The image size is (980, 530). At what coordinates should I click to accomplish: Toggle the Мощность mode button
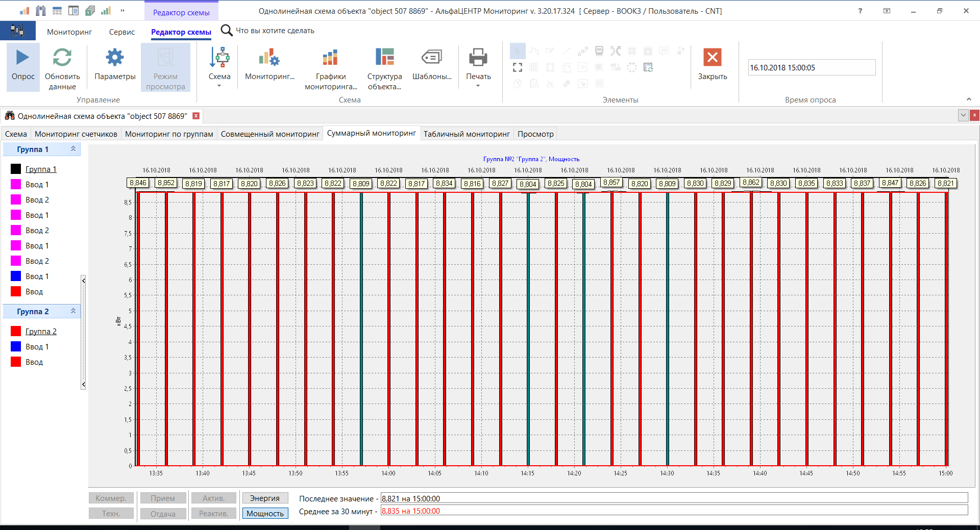(x=265, y=514)
